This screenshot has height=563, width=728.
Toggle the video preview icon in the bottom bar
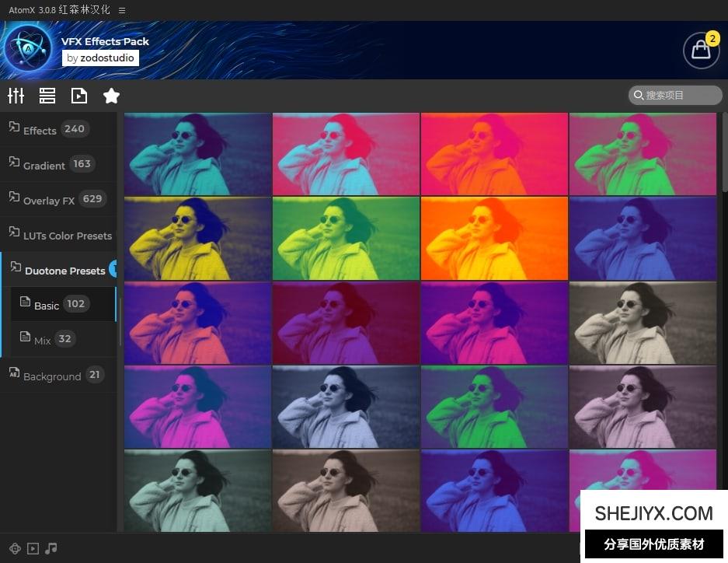tap(33, 548)
